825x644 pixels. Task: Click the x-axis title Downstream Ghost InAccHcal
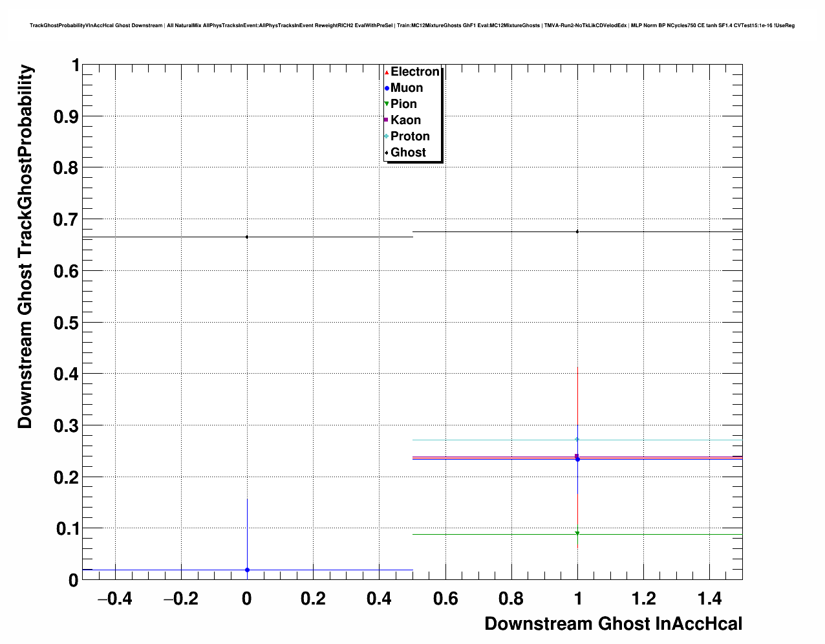pos(613,624)
